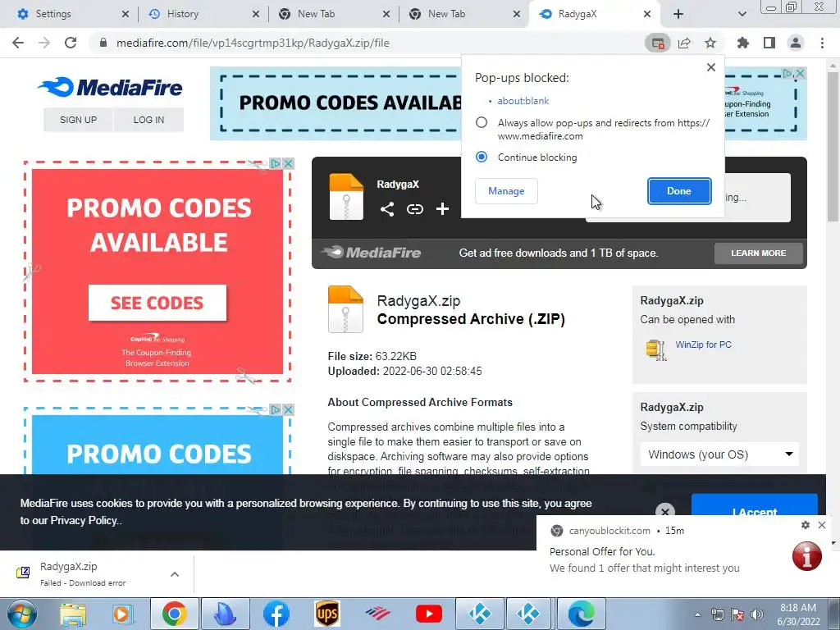Screen dimensions: 840x630
Task: Close the canyoublockit.com notification
Action: pyautogui.click(x=822, y=525)
